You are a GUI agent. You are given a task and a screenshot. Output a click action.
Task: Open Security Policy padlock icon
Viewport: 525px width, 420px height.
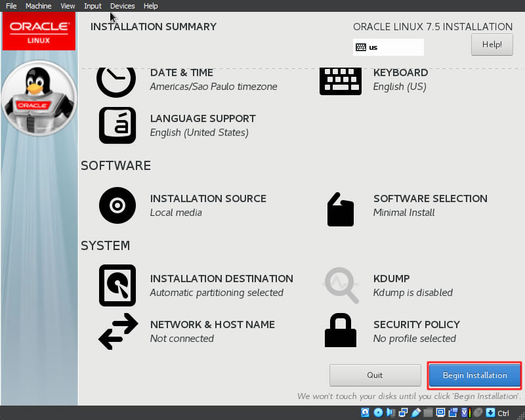coord(340,330)
